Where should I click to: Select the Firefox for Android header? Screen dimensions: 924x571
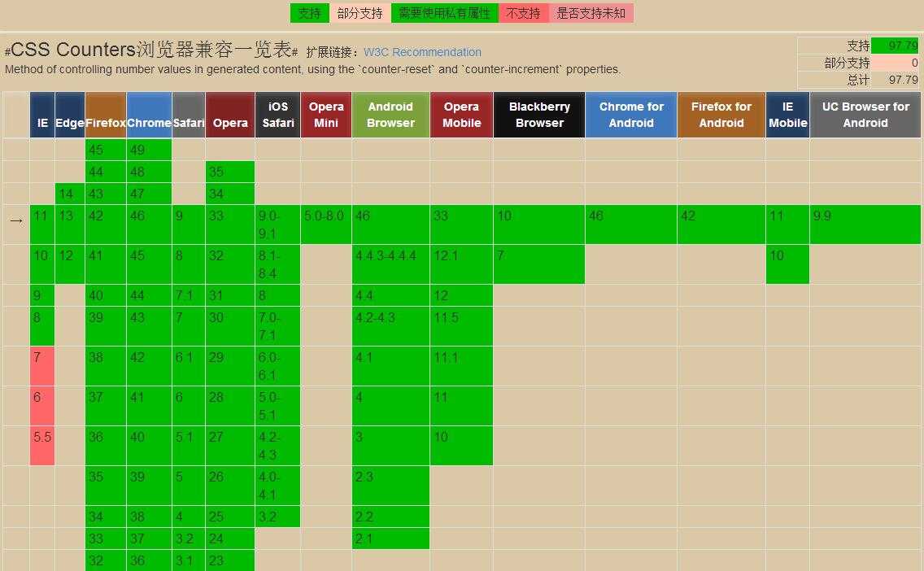point(721,115)
